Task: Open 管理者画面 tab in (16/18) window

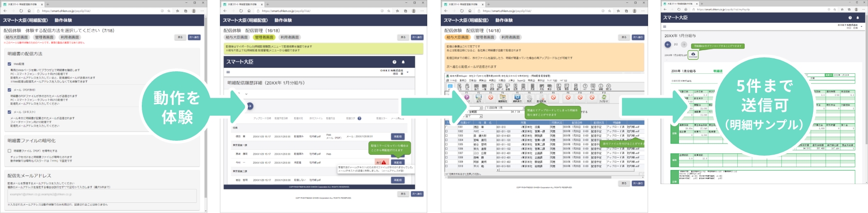Action: (264, 37)
